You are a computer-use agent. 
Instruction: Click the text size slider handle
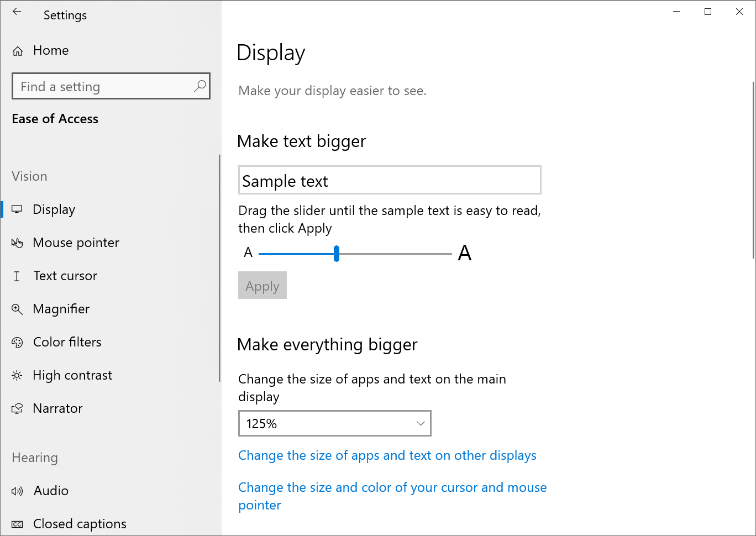pyautogui.click(x=337, y=254)
